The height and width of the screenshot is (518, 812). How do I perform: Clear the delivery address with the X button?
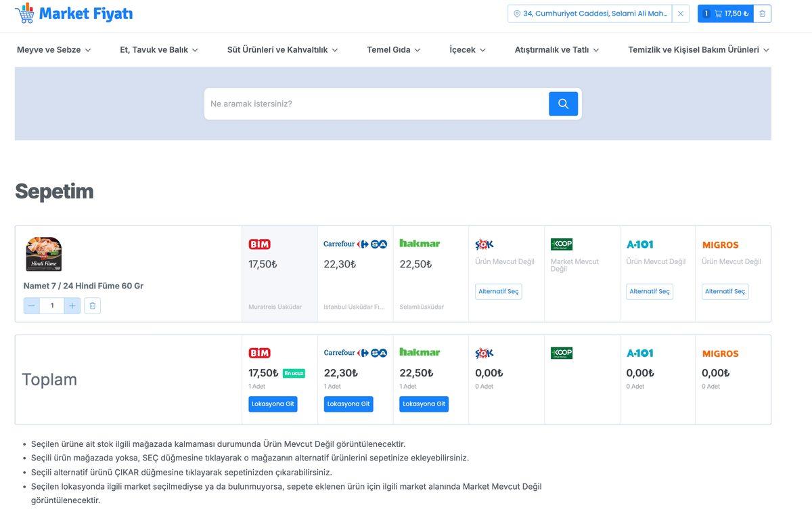680,12
